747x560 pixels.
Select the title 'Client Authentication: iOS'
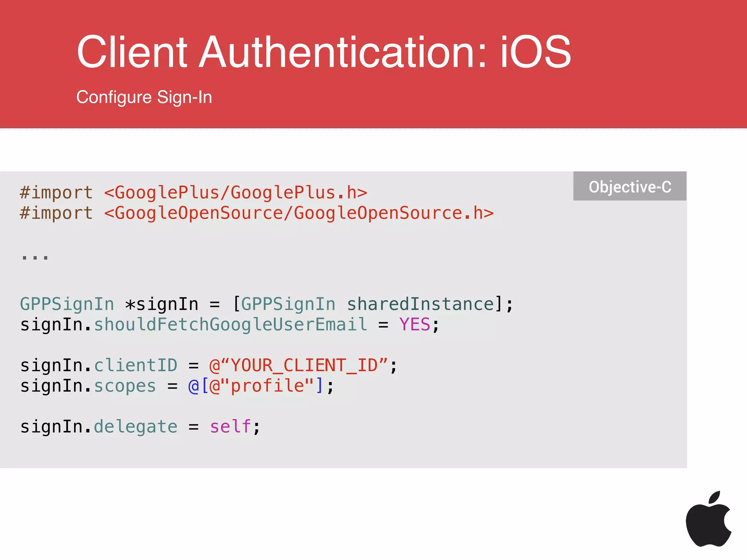click(324, 52)
